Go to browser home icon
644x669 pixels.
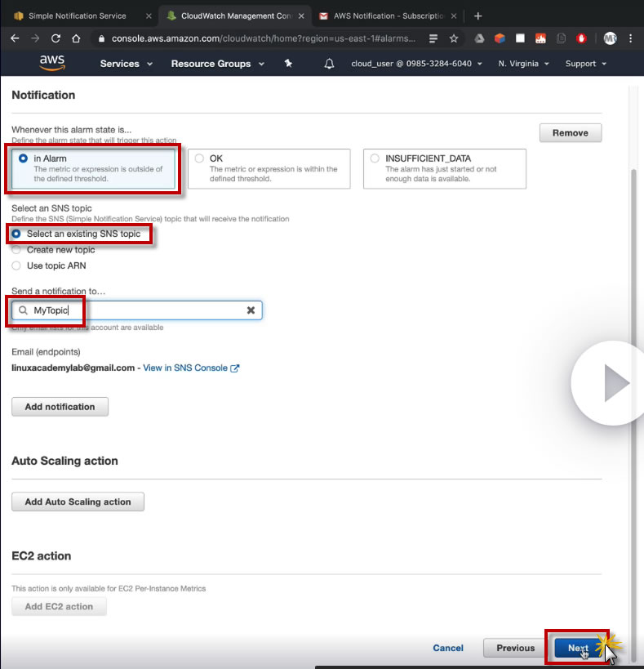coord(76,38)
